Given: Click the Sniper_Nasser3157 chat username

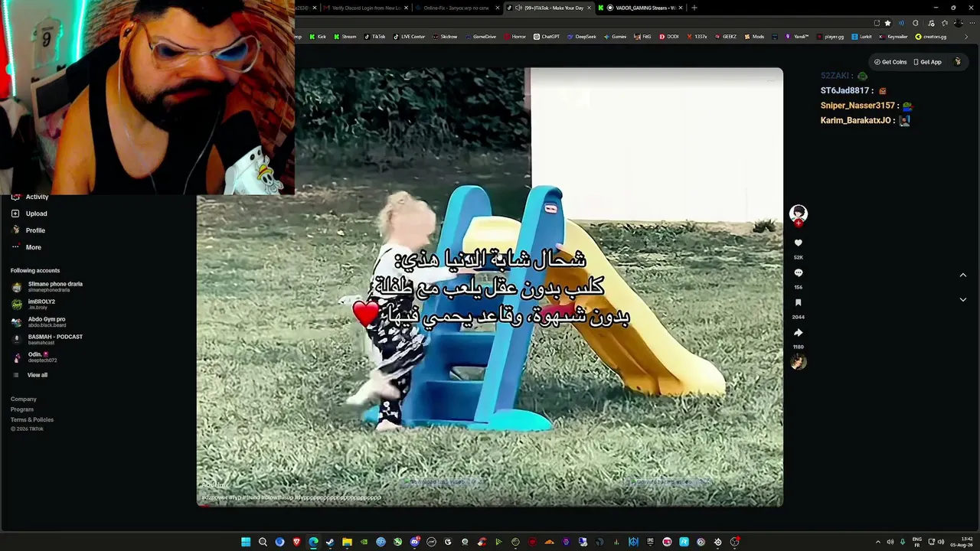Looking at the screenshot, I should (x=857, y=106).
